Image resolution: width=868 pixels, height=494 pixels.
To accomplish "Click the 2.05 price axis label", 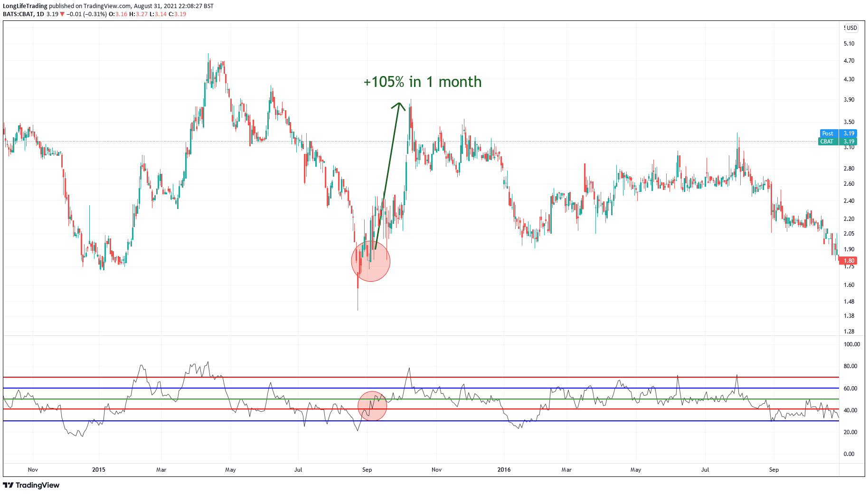I will pos(849,234).
